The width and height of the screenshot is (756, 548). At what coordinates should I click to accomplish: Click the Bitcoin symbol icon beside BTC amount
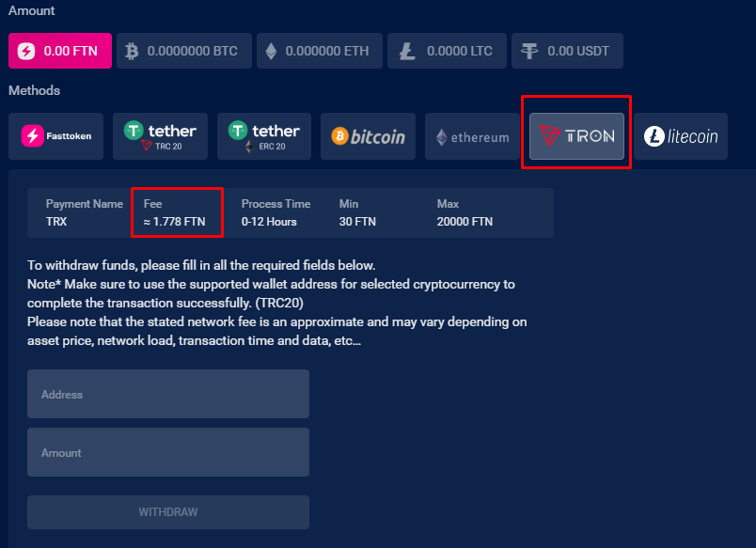(132, 51)
